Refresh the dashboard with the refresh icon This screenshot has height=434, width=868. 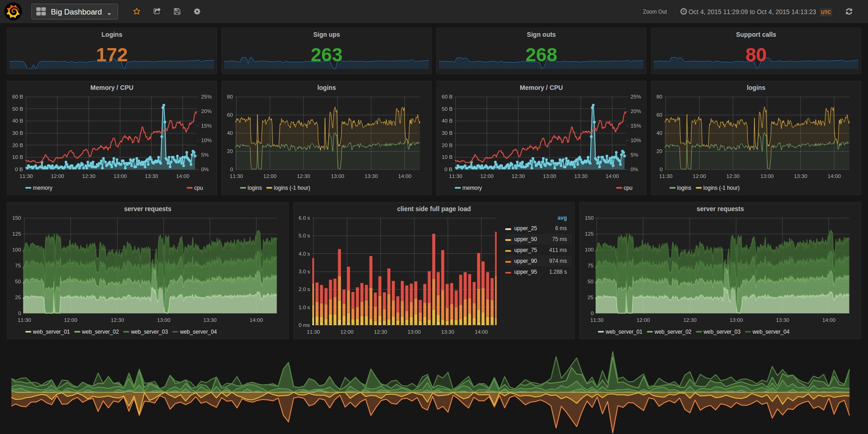pos(848,11)
